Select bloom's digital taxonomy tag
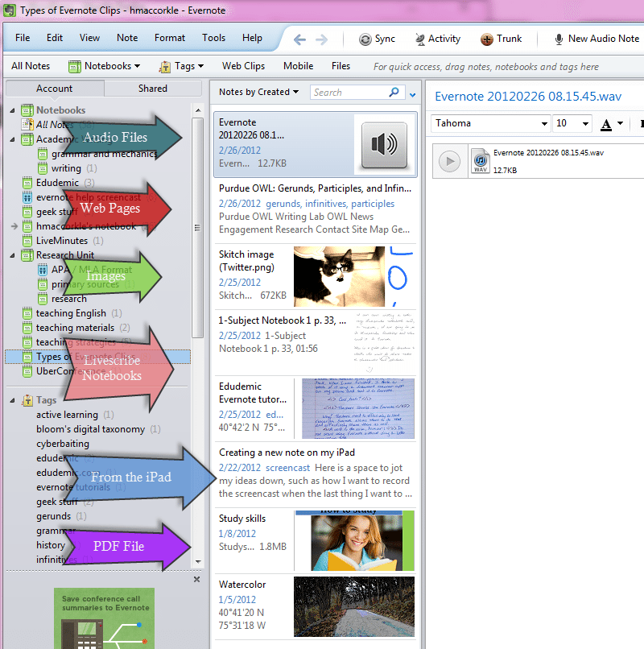Viewport: 644px width, 649px height. click(x=91, y=429)
